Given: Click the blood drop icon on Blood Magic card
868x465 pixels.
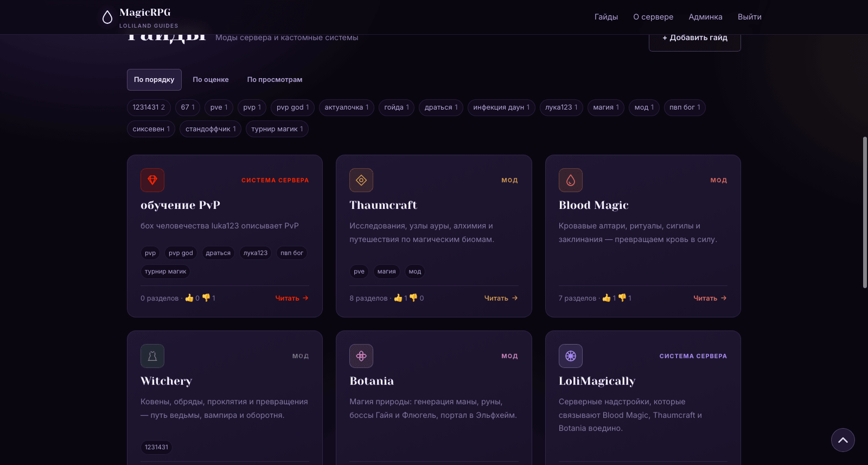Looking at the screenshot, I should click(571, 180).
